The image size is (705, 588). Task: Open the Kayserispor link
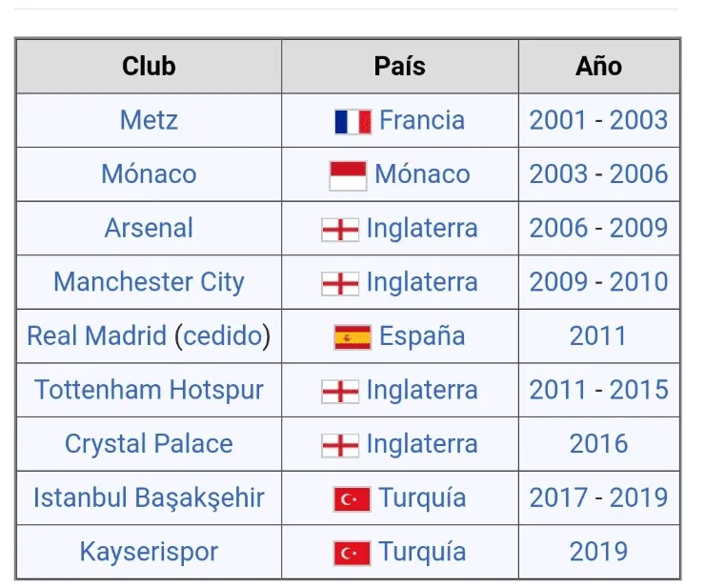click(149, 552)
